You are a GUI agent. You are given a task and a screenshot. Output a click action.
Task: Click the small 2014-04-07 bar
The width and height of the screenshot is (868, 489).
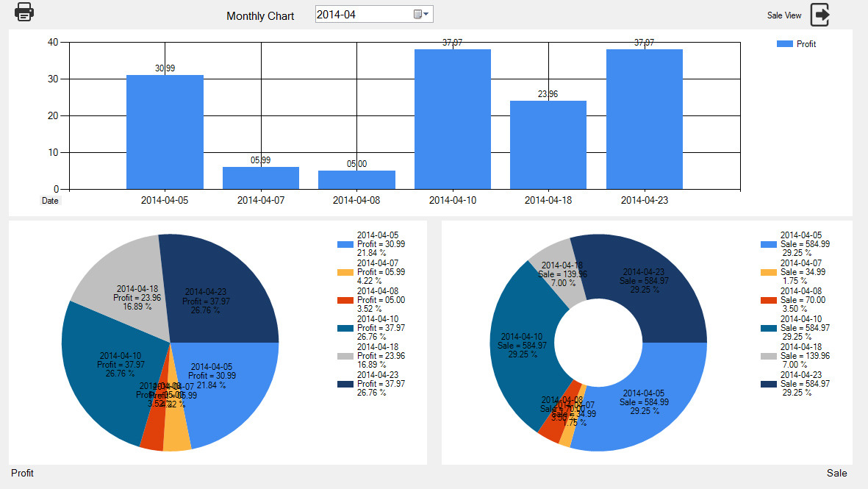coord(261,178)
